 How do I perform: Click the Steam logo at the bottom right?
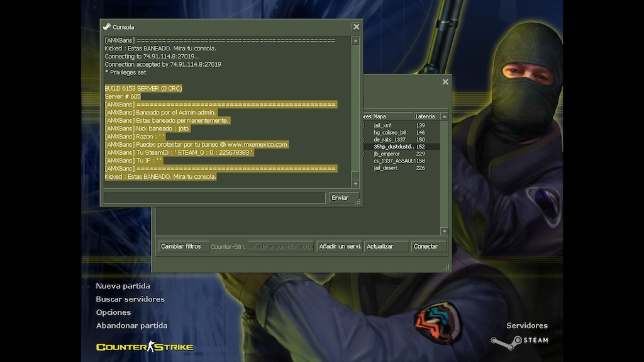519,341
